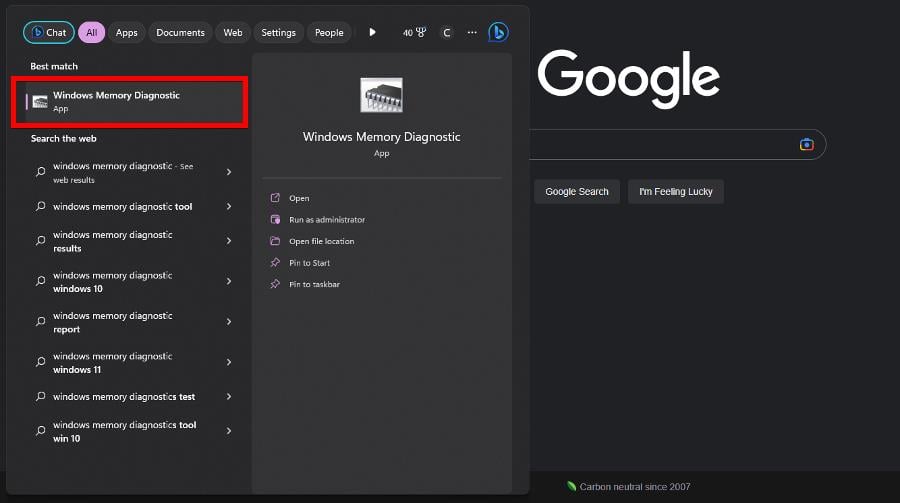The image size is (900, 503).
Task: Switch to the Web filter
Action: [232, 33]
